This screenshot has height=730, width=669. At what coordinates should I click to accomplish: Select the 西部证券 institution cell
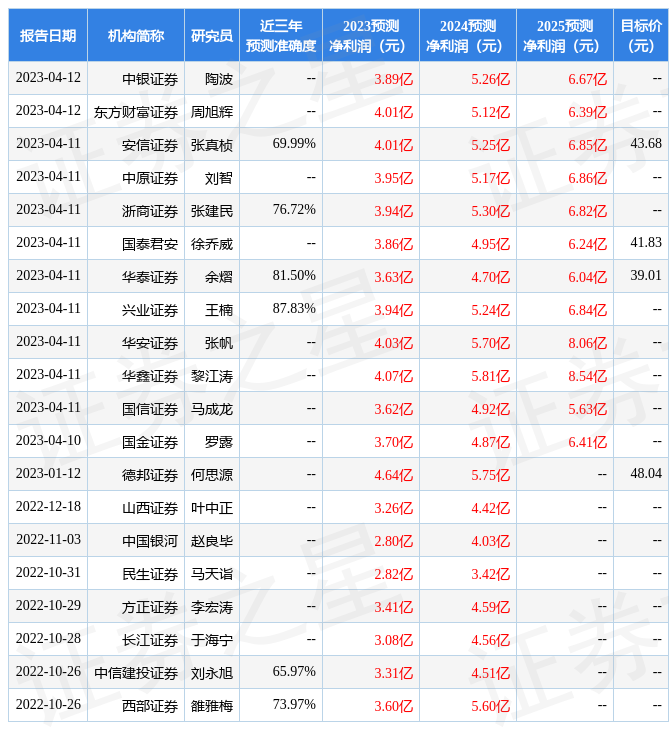[x=136, y=706]
